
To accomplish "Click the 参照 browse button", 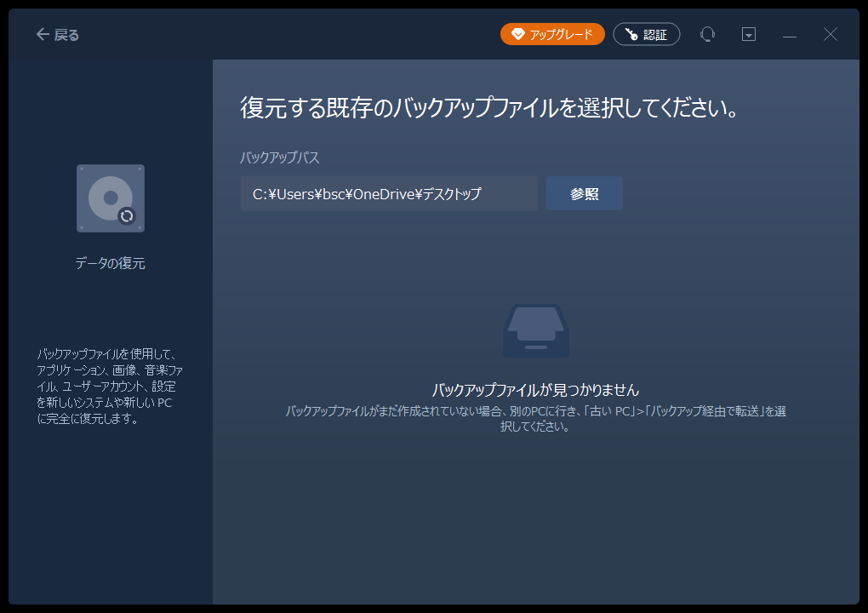I will pos(585,194).
